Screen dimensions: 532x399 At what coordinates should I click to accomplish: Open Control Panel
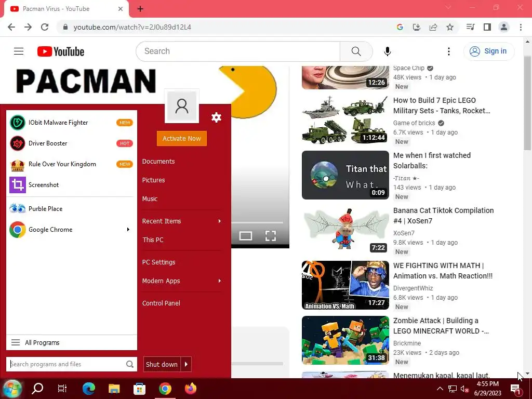161,303
